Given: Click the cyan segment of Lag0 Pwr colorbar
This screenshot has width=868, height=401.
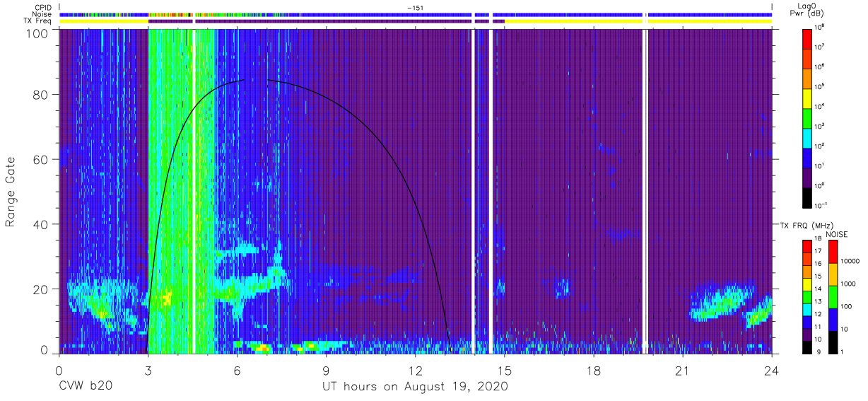Looking at the screenshot, I should click(x=807, y=136).
